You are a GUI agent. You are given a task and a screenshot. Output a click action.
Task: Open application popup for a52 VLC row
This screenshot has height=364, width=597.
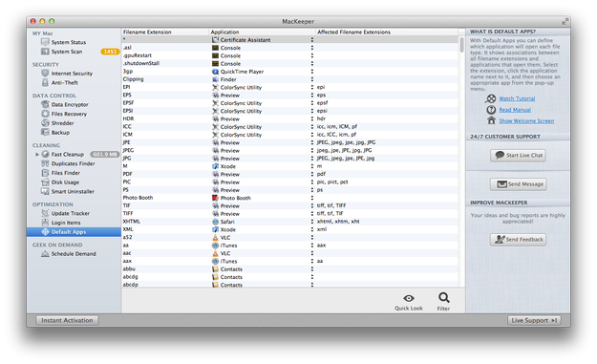[311, 238]
